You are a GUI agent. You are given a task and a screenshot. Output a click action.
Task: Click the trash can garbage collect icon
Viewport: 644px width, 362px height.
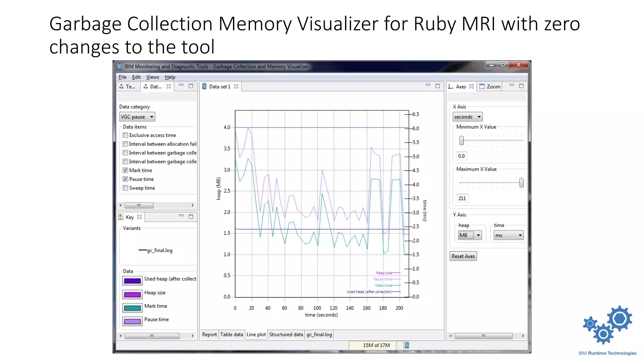point(407,345)
